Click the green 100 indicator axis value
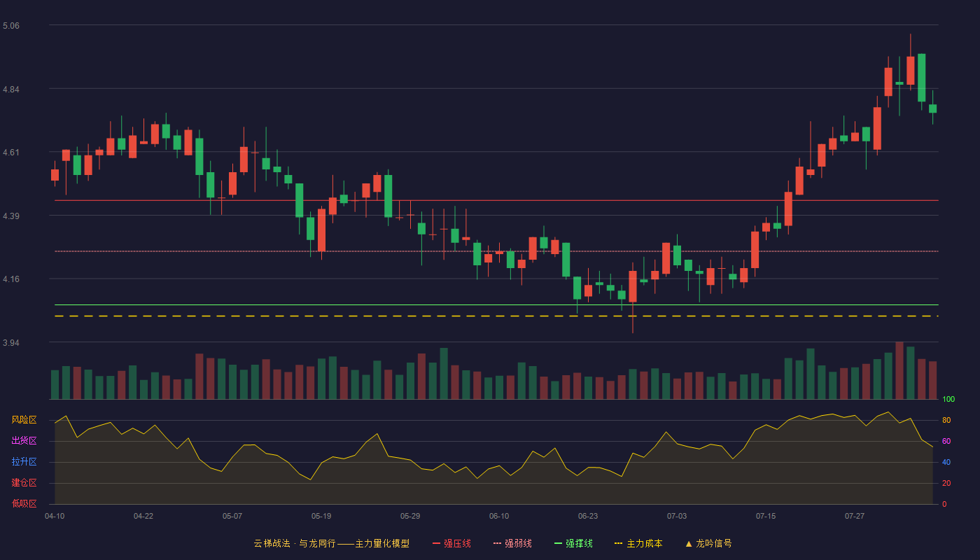Image resolution: width=980 pixels, height=560 pixels. pyautogui.click(x=948, y=400)
